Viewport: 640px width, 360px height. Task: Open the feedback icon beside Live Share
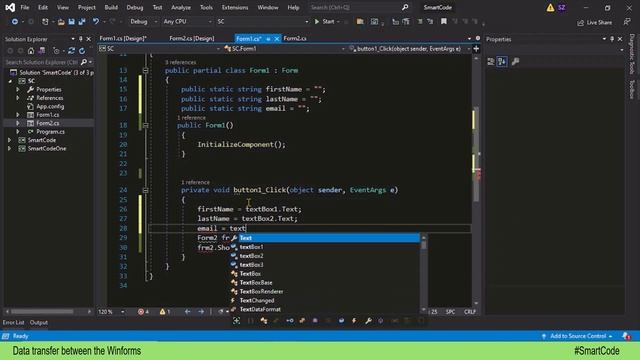[x=627, y=22]
